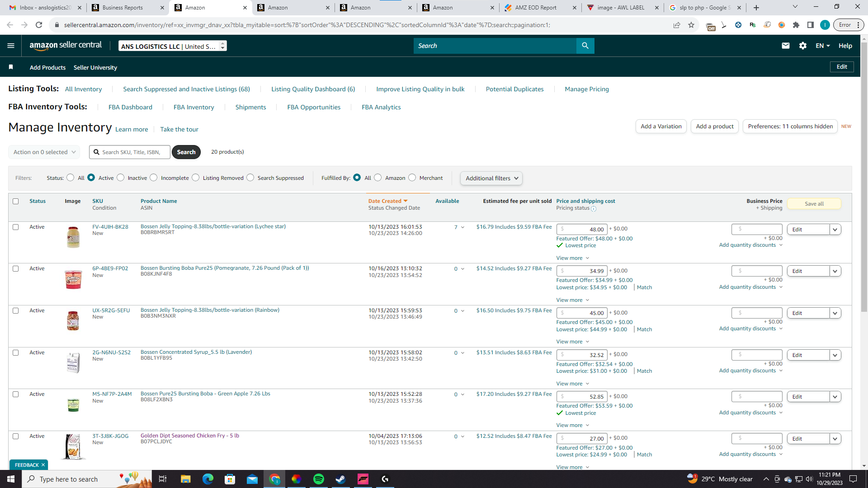This screenshot has height=488, width=868.
Task: Select Fulfilled By Merchant radio button
Action: [x=412, y=178]
